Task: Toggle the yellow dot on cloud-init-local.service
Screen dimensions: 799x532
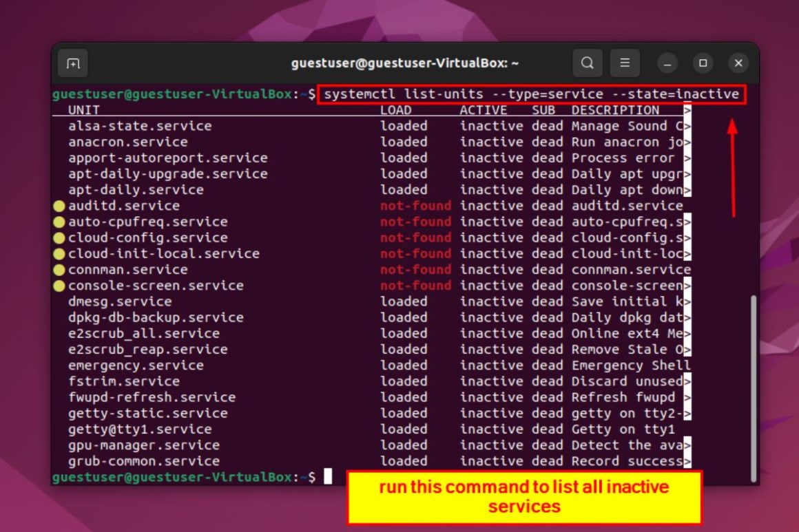Action: (60, 253)
